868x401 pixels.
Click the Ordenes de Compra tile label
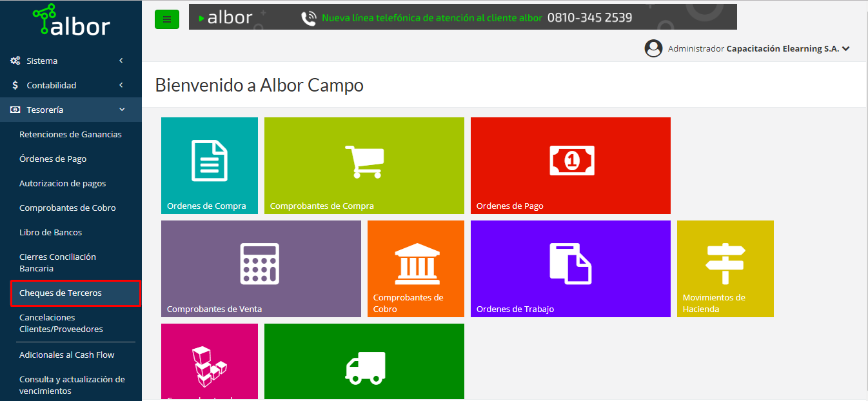[206, 206]
